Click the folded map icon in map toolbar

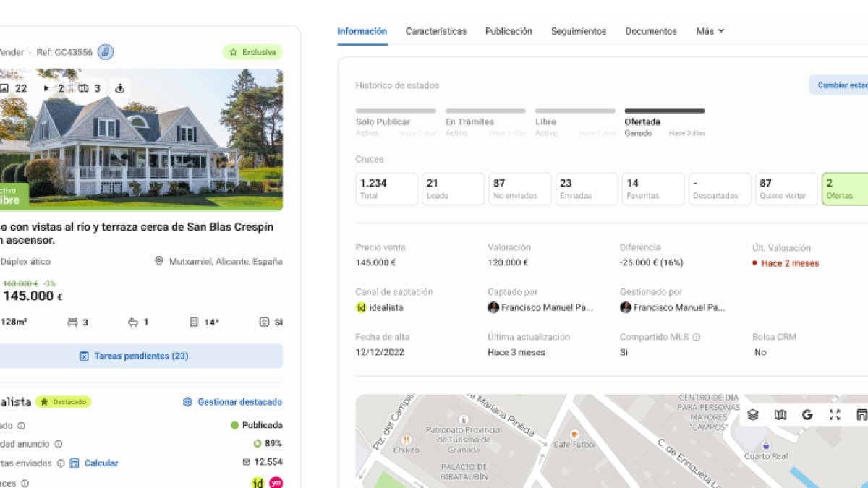point(780,414)
